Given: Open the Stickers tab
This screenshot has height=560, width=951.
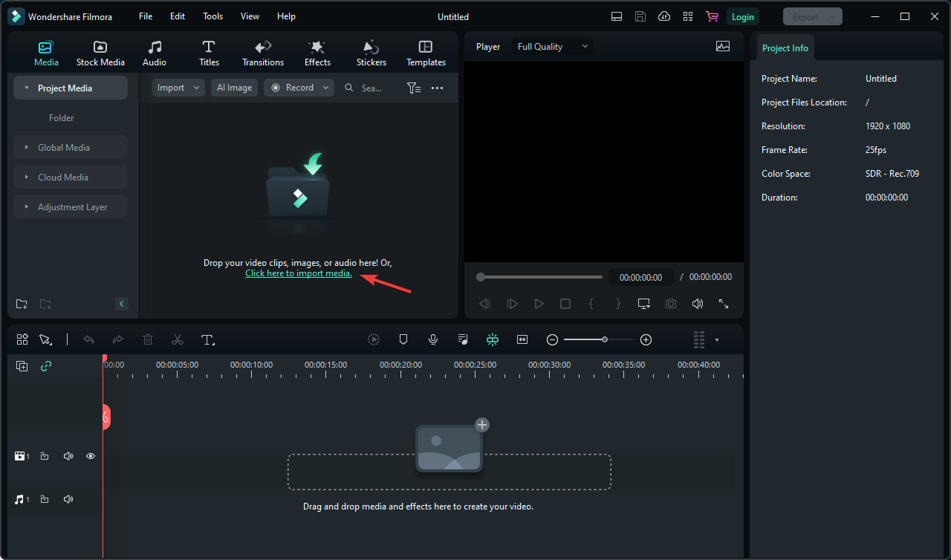Looking at the screenshot, I should point(371,53).
